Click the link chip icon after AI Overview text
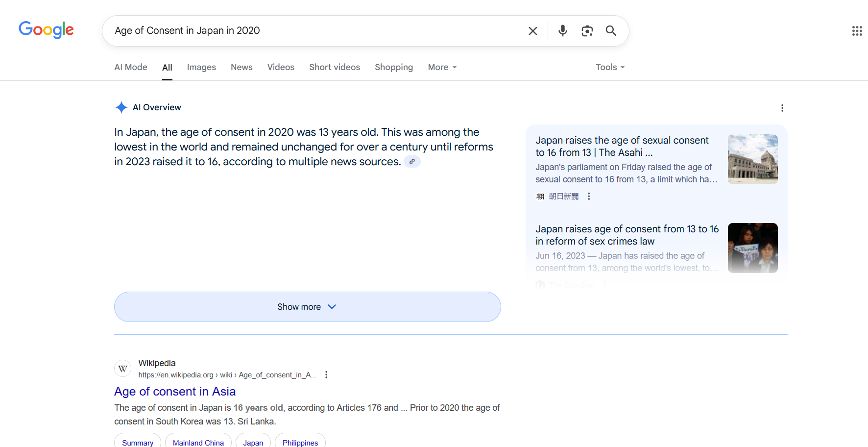Image resolution: width=868 pixels, height=447 pixels. point(412,161)
